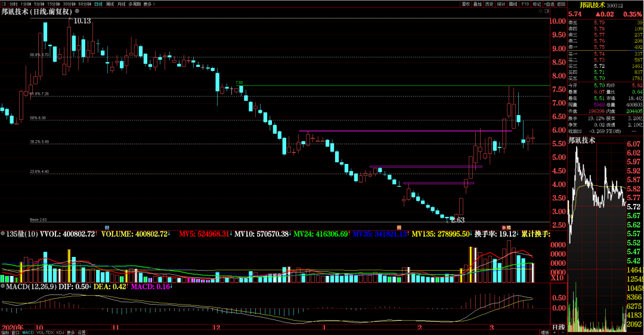The width and height of the screenshot is (644, 335).
Task: Select the 60分钟 period
Action: click(85, 4)
